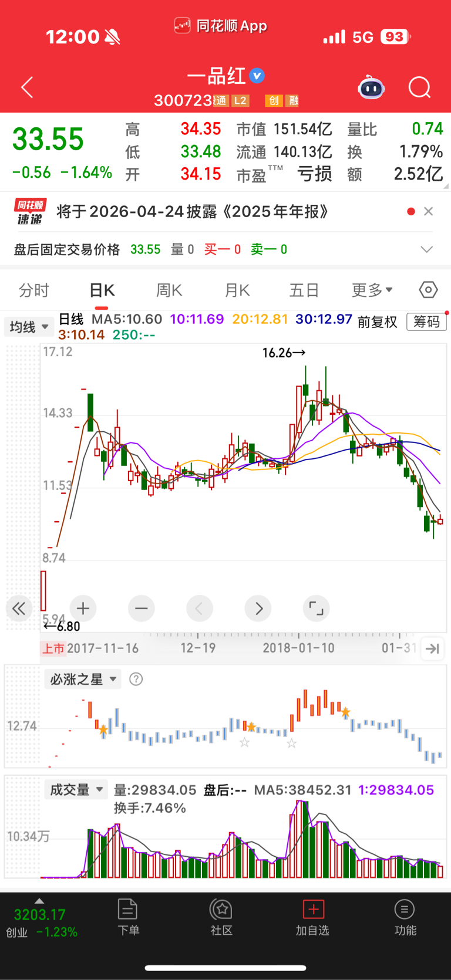Open help question mark next to 必涨之星

pos(136,679)
